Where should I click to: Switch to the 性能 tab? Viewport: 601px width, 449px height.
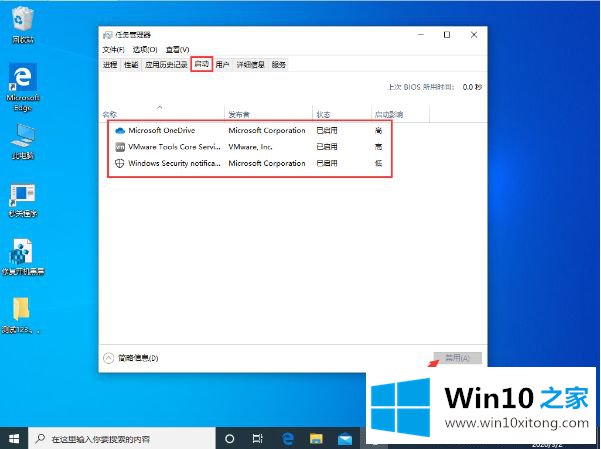click(x=131, y=64)
